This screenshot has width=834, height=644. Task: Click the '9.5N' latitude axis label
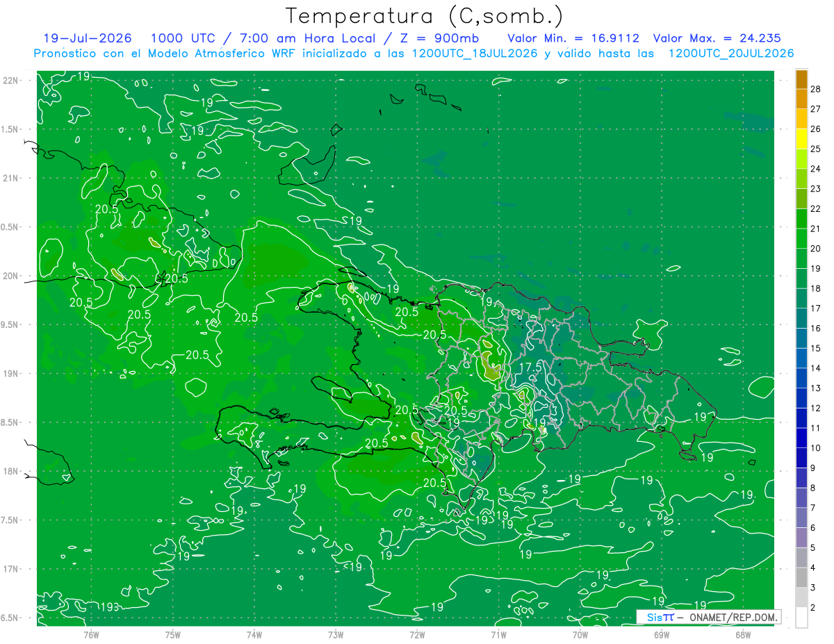pos(10,324)
